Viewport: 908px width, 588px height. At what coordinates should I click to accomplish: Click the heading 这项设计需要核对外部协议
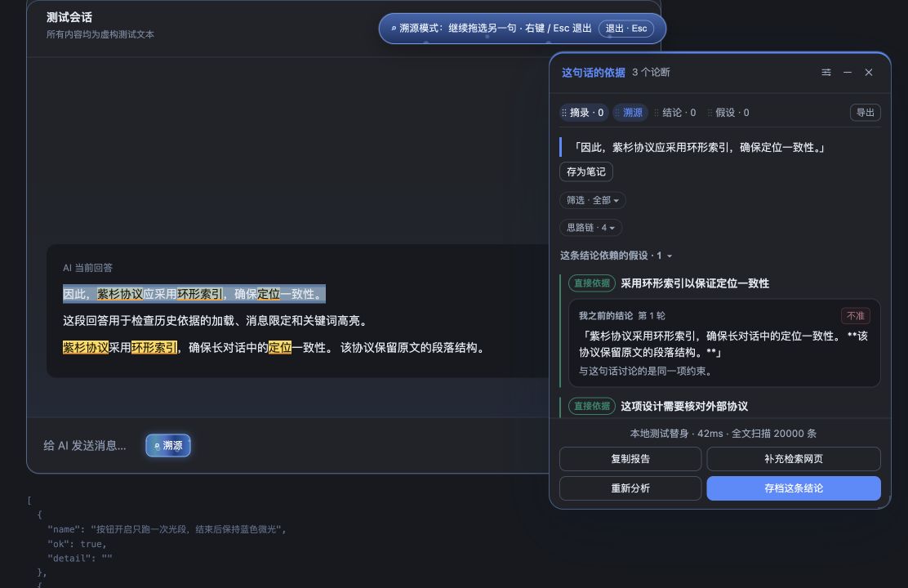684,406
